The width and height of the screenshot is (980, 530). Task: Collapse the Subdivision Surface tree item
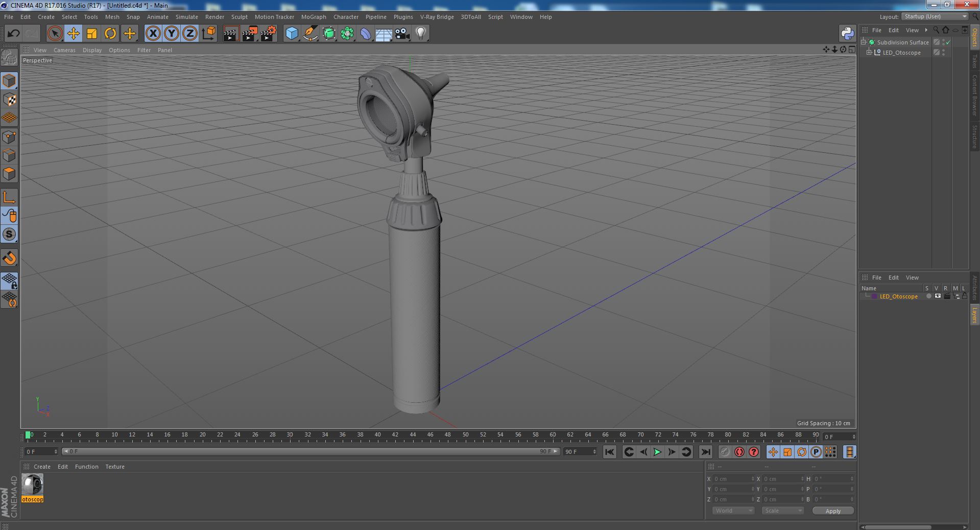pyautogui.click(x=864, y=42)
